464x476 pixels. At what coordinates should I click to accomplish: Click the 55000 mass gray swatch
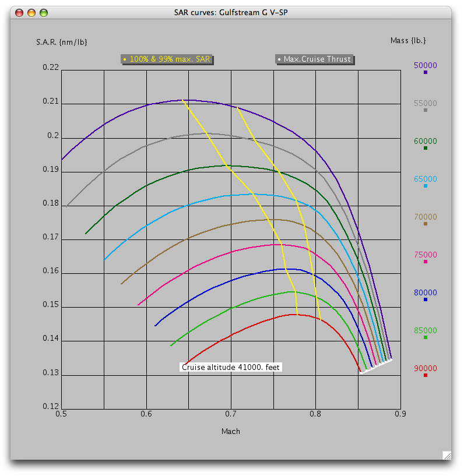(426, 110)
